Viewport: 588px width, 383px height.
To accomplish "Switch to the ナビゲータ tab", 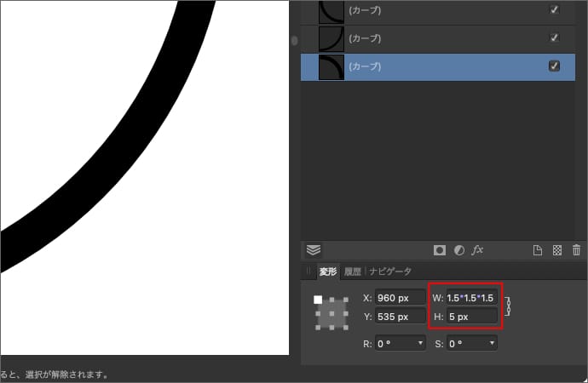I will point(390,272).
